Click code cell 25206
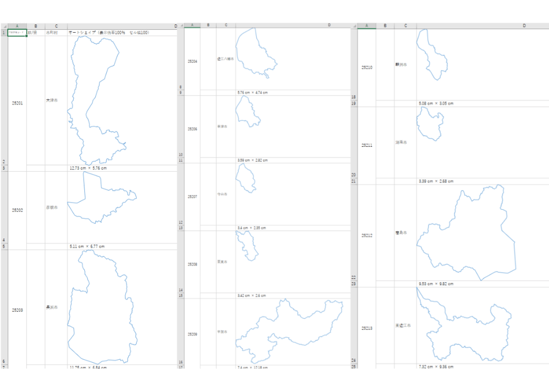This screenshot has width=549, height=392. [x=193, y=129]
